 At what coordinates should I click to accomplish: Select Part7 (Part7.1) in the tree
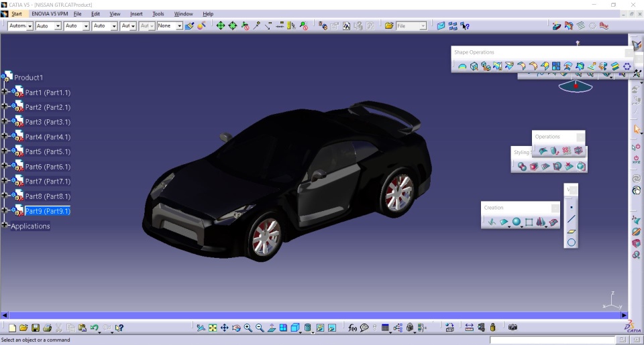48,182
